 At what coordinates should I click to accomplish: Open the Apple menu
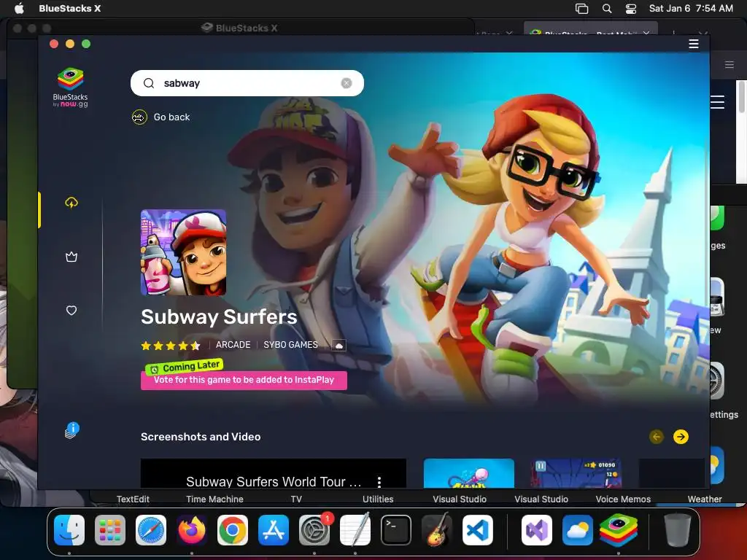19,8
